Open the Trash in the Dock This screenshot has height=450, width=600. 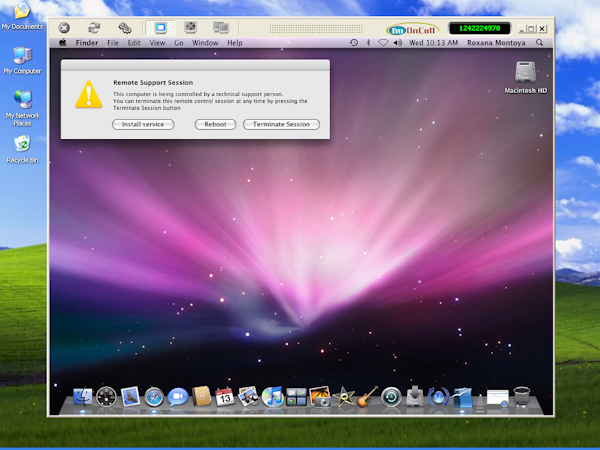(521, 397)
